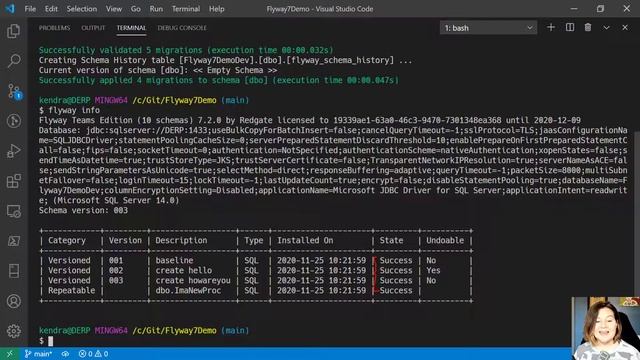Click 'Yes' in the Undoable column

[x=433, y=271]
